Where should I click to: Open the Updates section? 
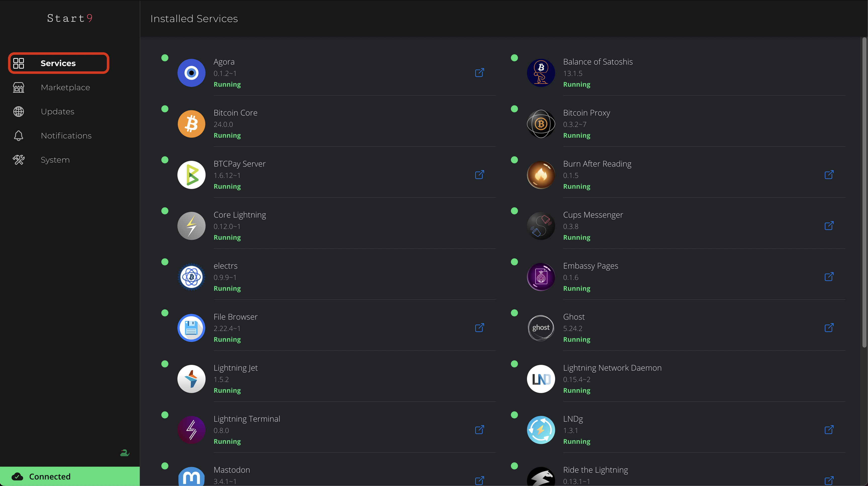[x=57, y=112]
